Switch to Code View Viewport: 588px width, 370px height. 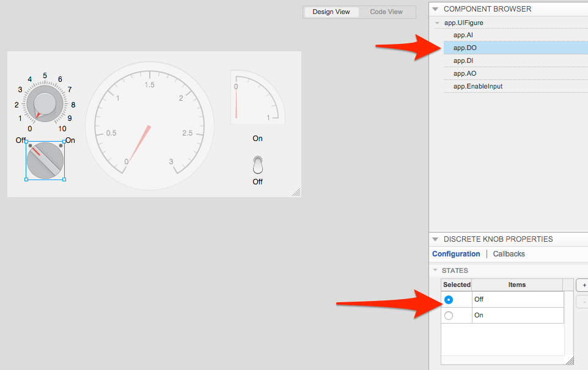coord(386,12)
